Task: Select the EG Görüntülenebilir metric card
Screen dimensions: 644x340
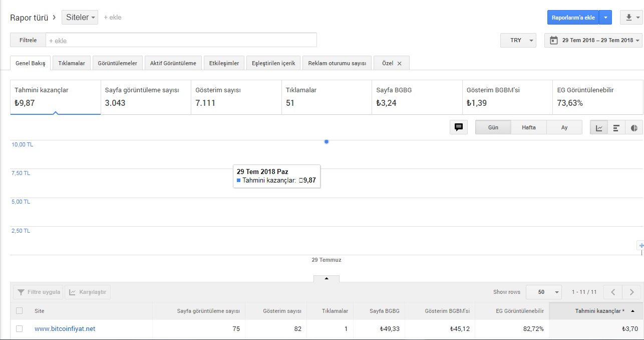Action: coord(598,97)
